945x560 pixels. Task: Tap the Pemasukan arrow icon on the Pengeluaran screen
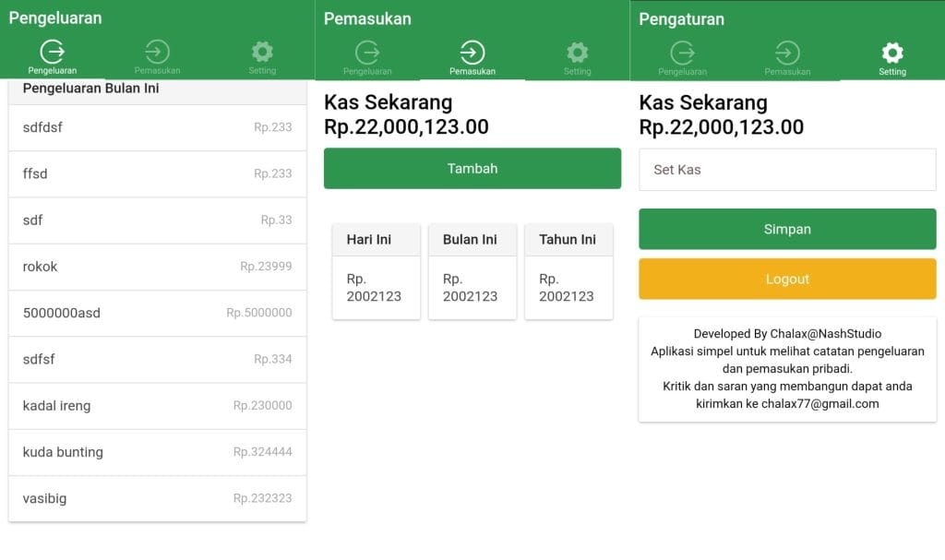[x=157, y=52]
